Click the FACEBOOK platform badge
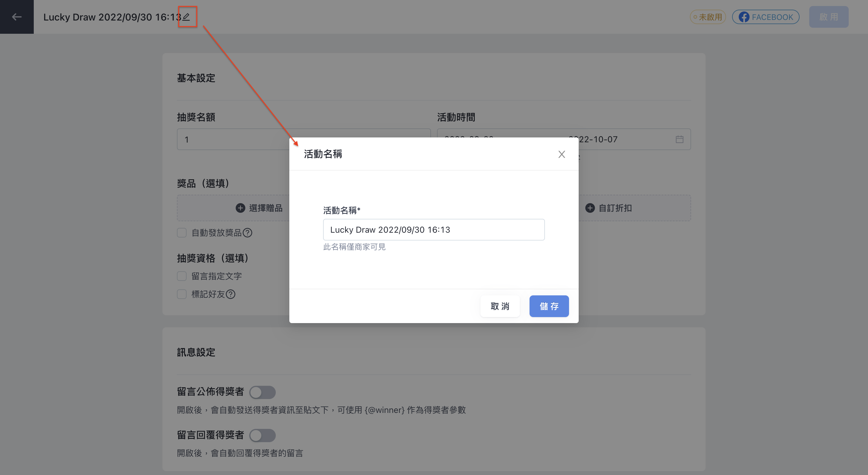The image size is (868, 475). point(766,17)
